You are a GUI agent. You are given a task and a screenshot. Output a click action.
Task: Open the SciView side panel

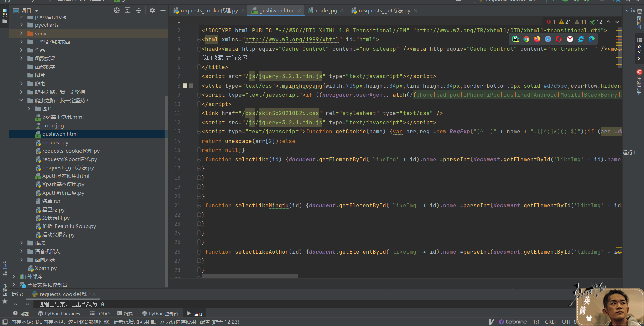pyautogui.click(x=639, y=49)
